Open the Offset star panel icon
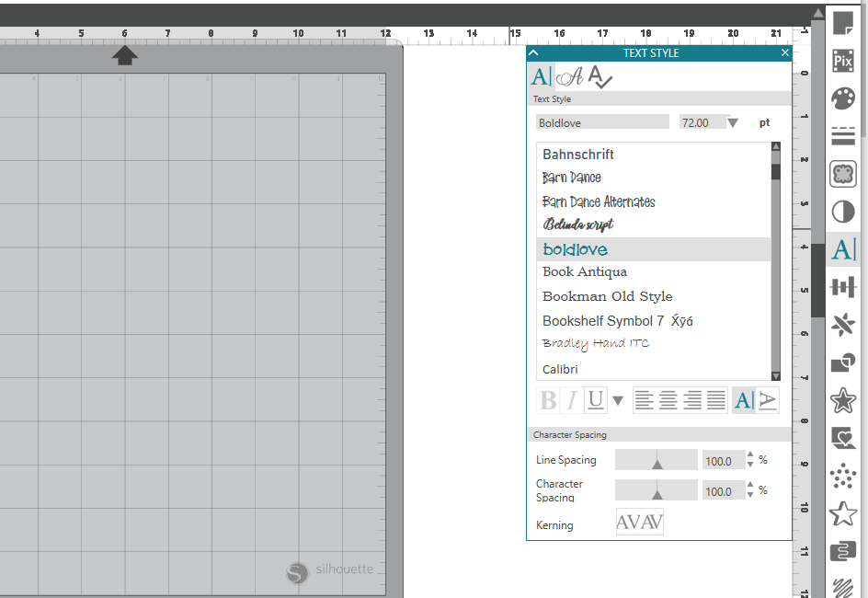 (843, 400)
